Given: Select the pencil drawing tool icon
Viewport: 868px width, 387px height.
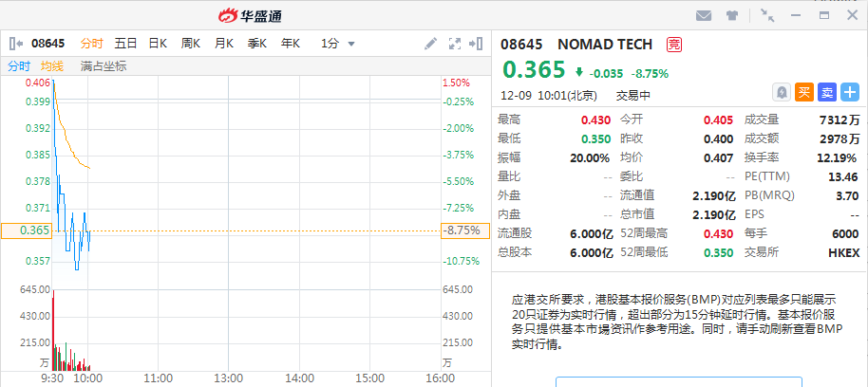Looking at the screenshot, I should (x=430, y=44).
